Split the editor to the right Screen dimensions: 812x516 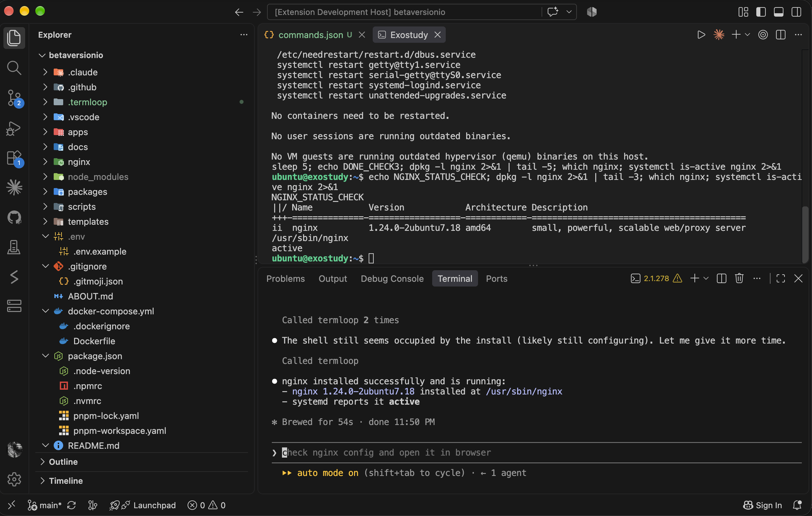click(x=781, y=35)
